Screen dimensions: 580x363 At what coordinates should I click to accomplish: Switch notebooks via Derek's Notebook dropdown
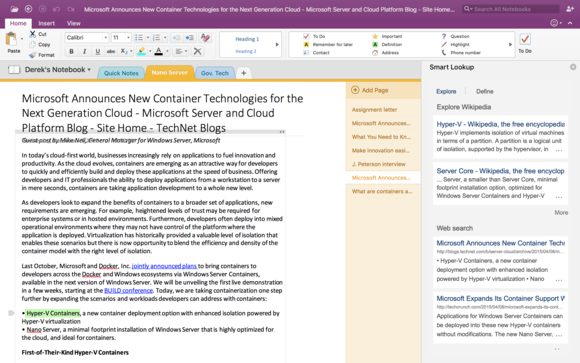[x=57, y=70]
